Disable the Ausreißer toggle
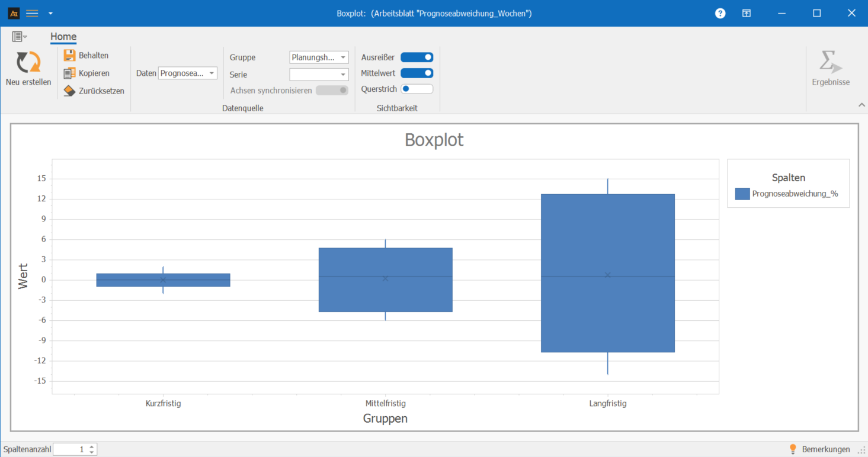 (417, 57)
